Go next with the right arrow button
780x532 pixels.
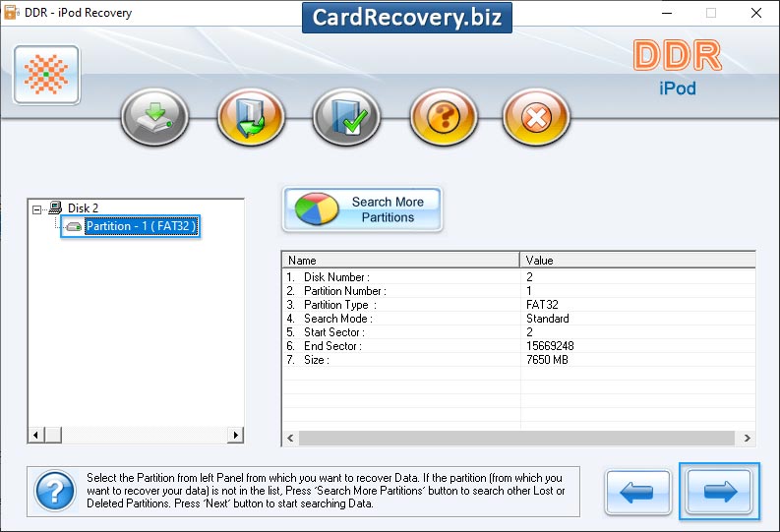(x=719, y=492)
